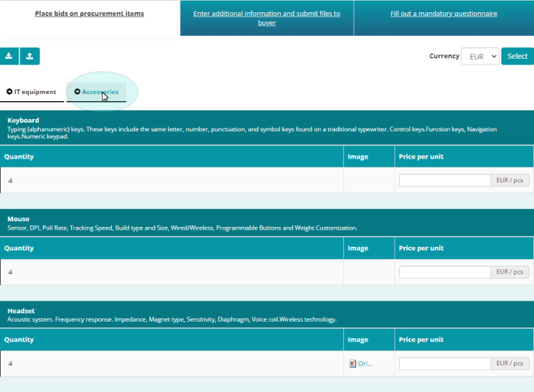The image size is (534, 392).
Task: Click the upload icon button
Action: [x=29, y=56]
